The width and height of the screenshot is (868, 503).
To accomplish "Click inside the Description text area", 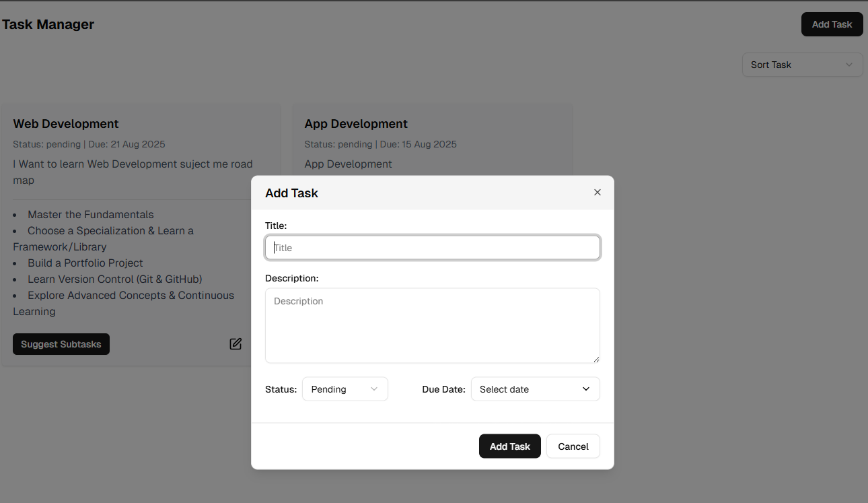I will pyautogui.click(x=432, y=325).
